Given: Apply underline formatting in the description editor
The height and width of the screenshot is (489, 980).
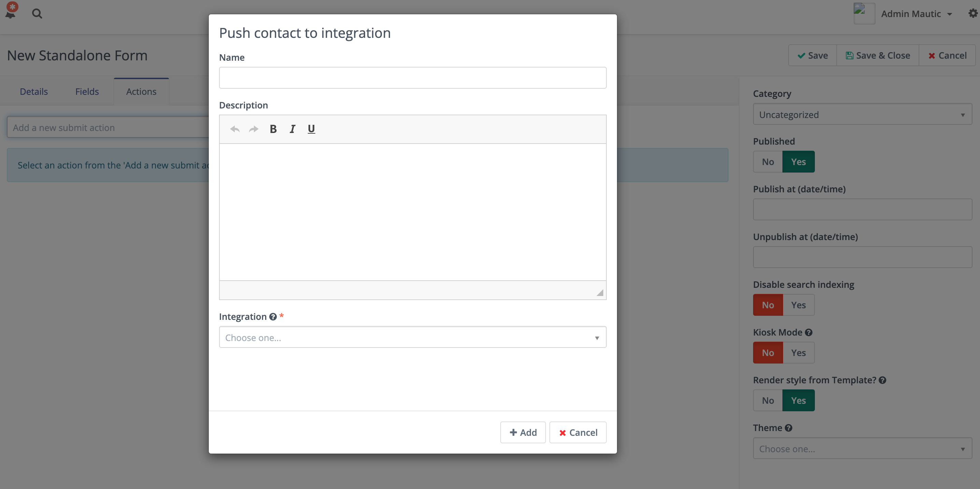Looking at the screenshot, I should tap(311, 129).
